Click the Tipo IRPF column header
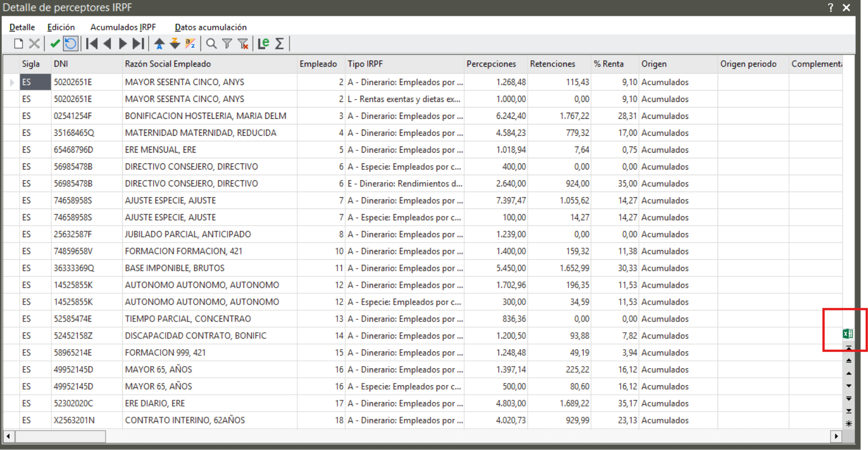 click(x=404, y=64)
